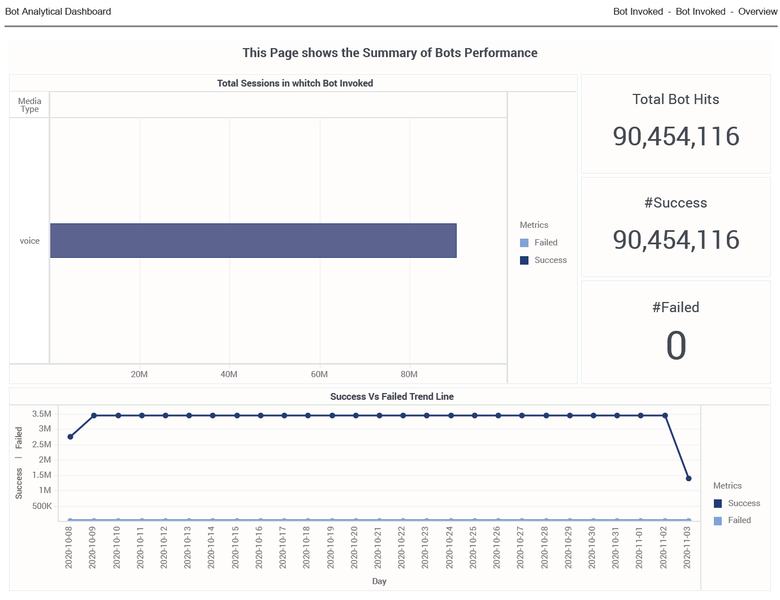Click the 500K y-axis label

(42, 506)
